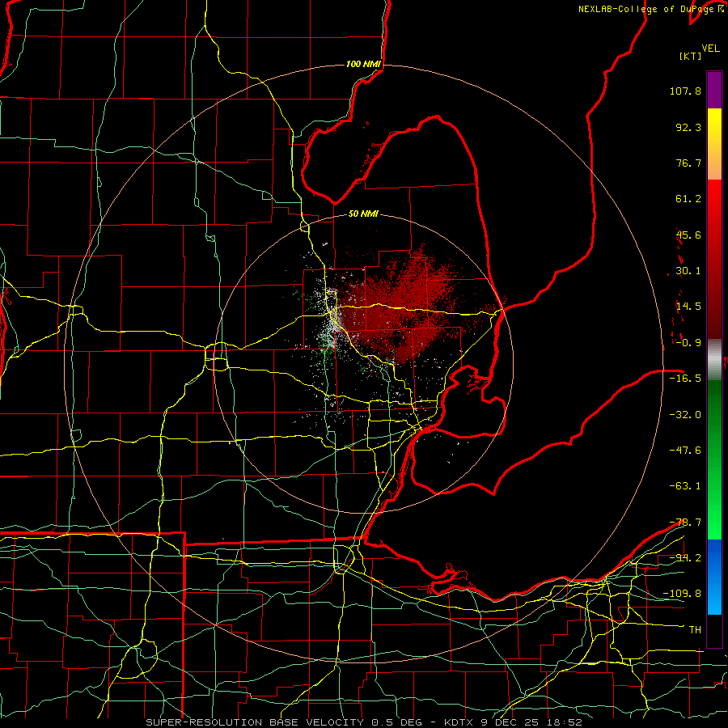Image resolution: width=728 pixels, height=728 pixels.
Task: Select the -94.2 value on the velocity scale
Action: [x=685, y=557]
